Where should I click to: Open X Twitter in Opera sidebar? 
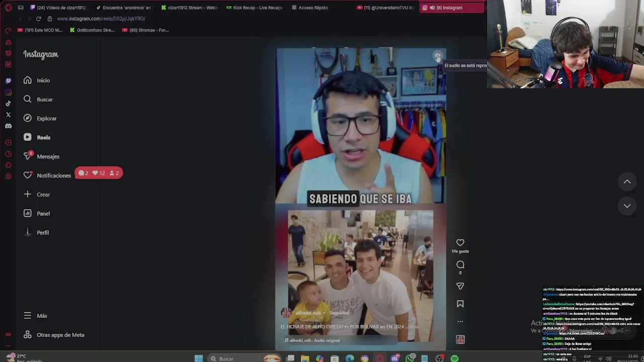tap(8, 115)
